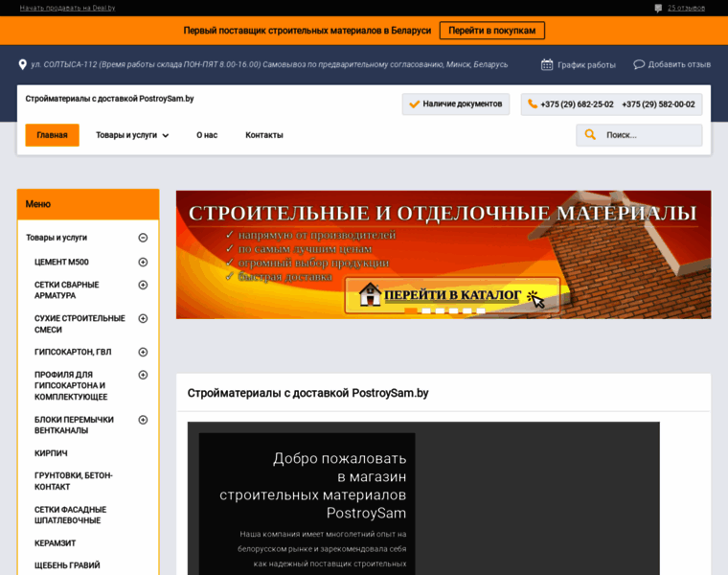Open КЕРАМЗИТ category in sidebar

click(x=55, y=543)
